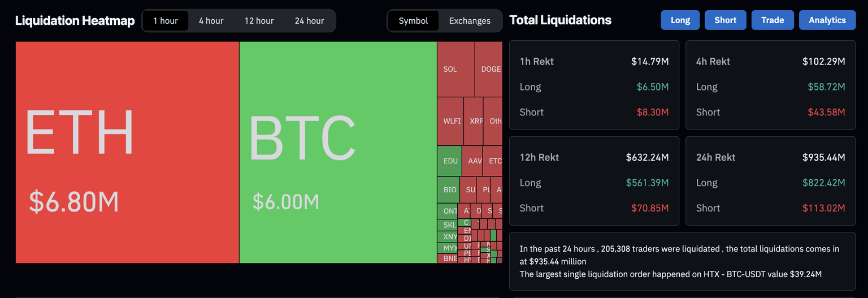Viewport: 868px width, 298px height.
Task: Open the Analytics button
Action: (x=827, y=20)
